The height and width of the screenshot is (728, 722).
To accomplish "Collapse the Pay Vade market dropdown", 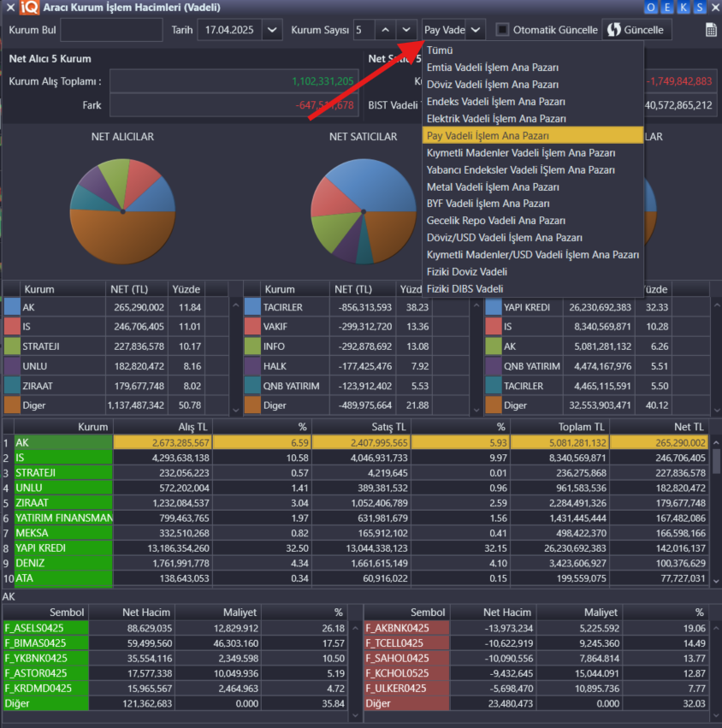I will coord(476,30).
